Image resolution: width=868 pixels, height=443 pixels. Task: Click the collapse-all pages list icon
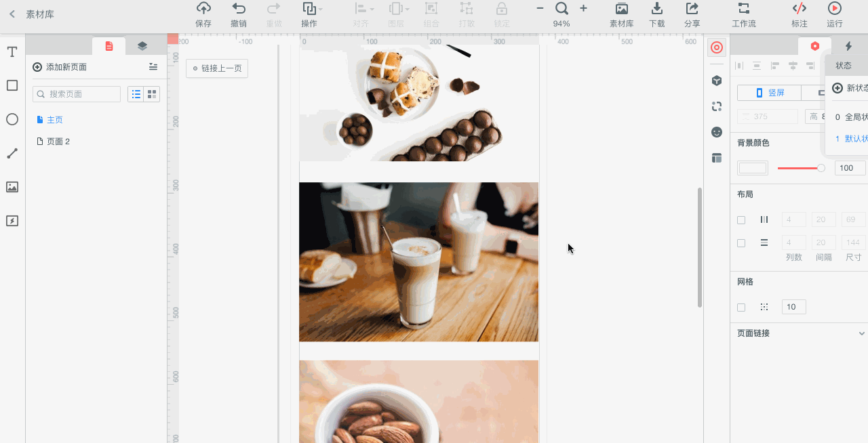click(x=153, y=66)
